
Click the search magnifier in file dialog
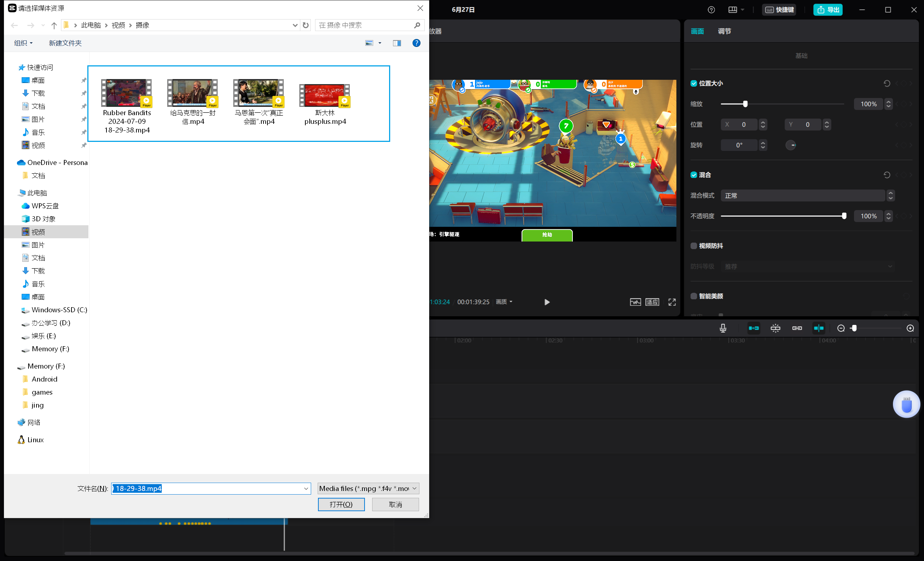417,25
